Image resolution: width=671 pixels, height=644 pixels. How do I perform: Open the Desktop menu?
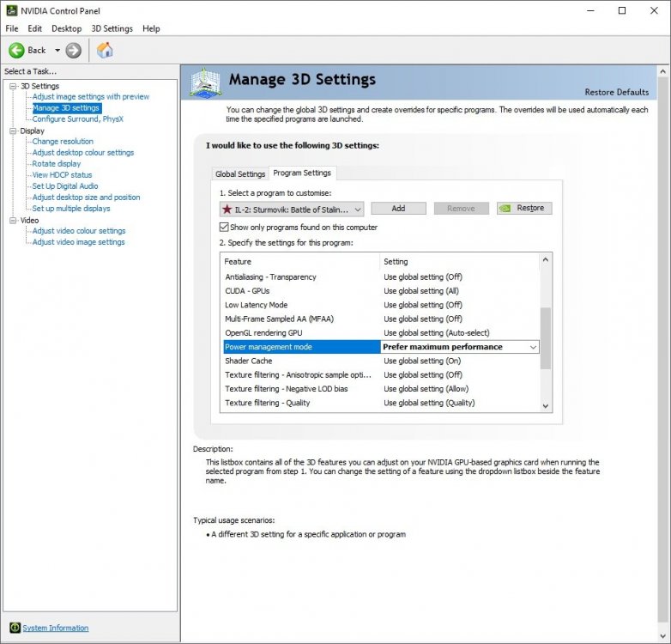(x=66, y=28)
